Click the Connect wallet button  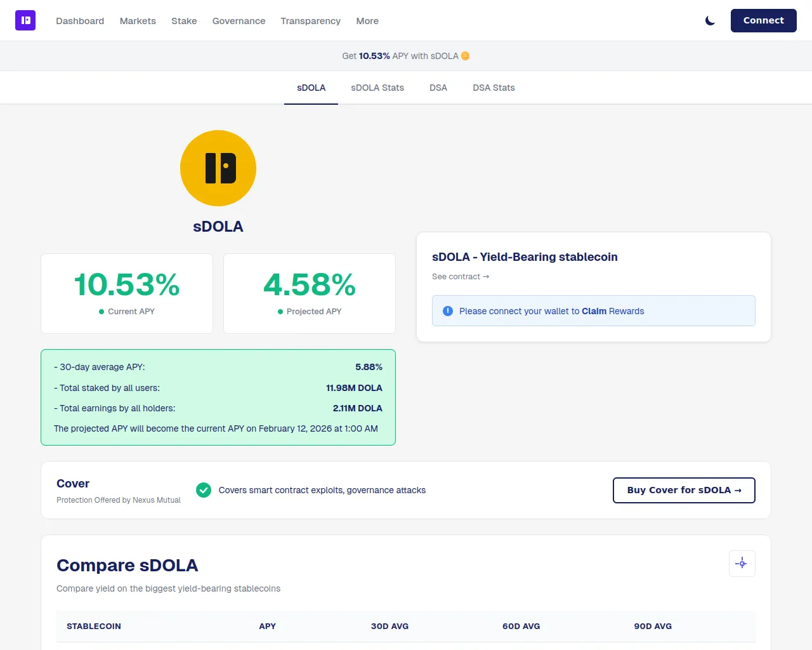coord(764,20)
